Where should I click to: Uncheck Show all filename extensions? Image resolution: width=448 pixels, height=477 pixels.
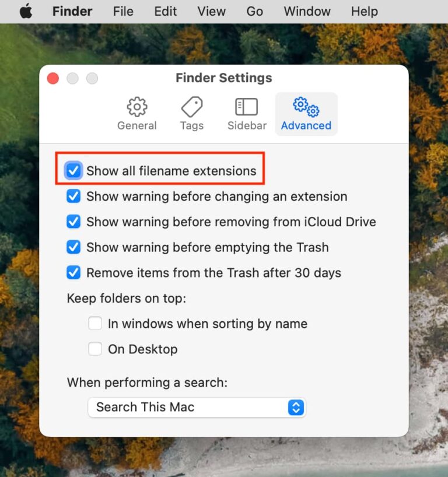click(73, 170)
